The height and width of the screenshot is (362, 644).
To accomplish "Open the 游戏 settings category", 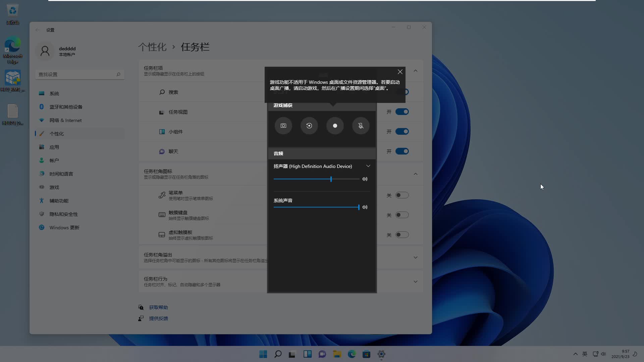I will [80, 187].
